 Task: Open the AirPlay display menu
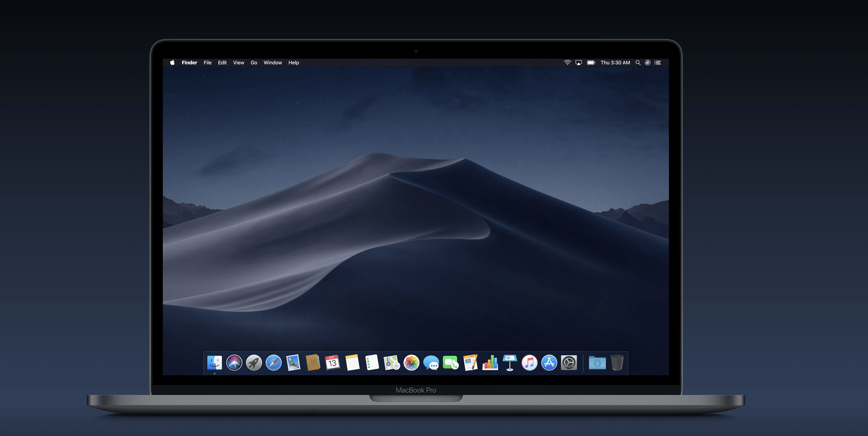tap(579, 62)
